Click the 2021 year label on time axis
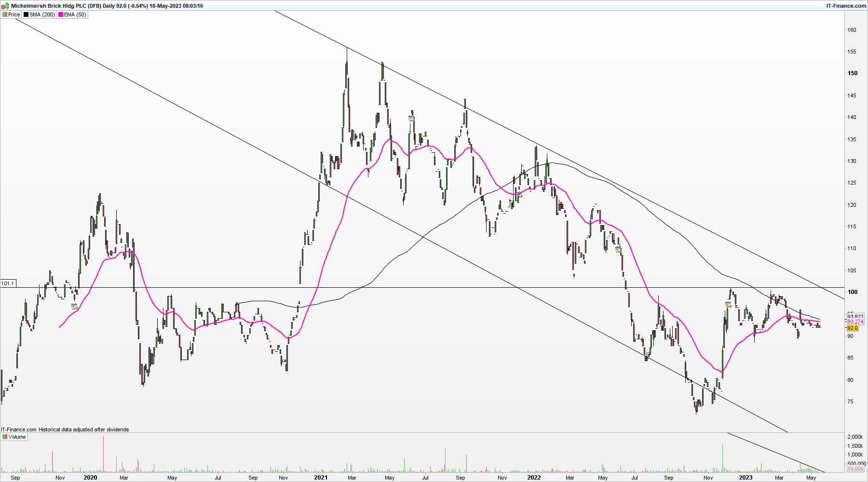 point(321,478)
